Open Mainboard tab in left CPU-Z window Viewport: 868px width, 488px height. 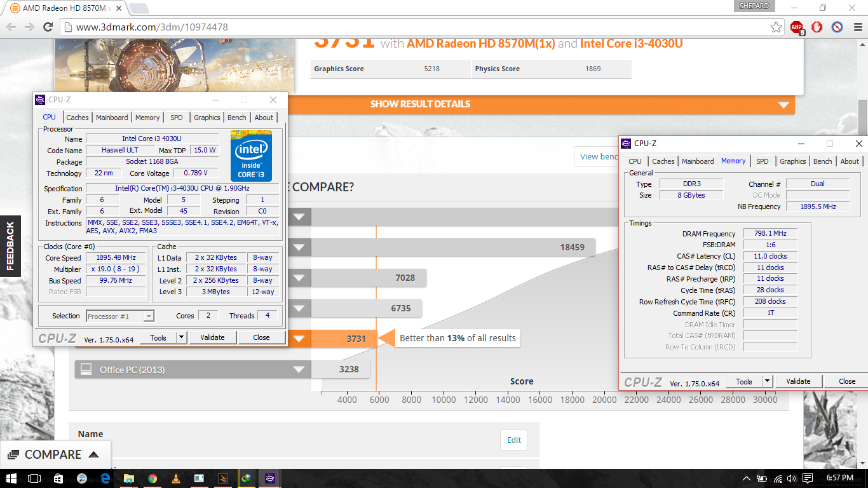point(112,118)
